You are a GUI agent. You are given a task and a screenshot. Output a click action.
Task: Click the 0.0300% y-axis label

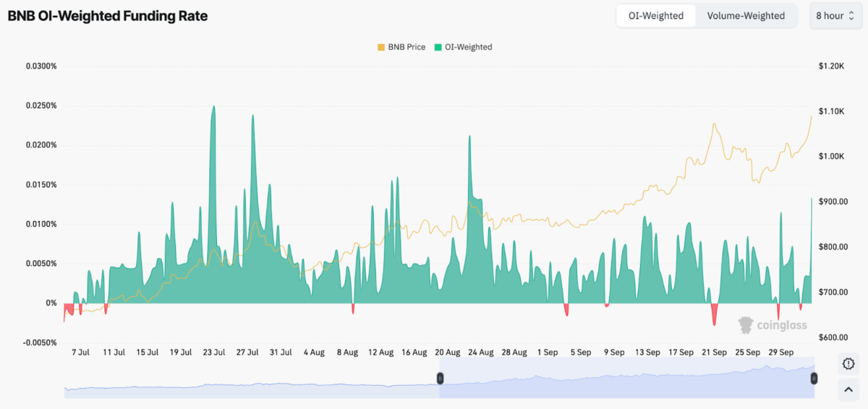[41, 66]
